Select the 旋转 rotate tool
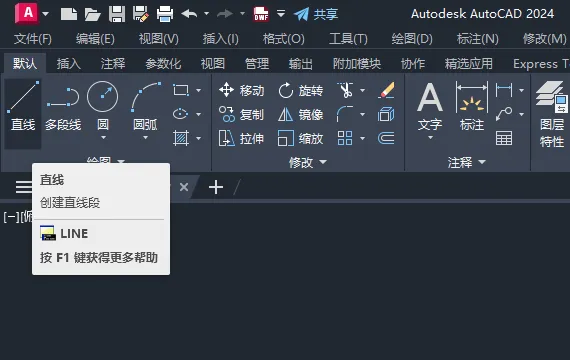 point(300,90)
